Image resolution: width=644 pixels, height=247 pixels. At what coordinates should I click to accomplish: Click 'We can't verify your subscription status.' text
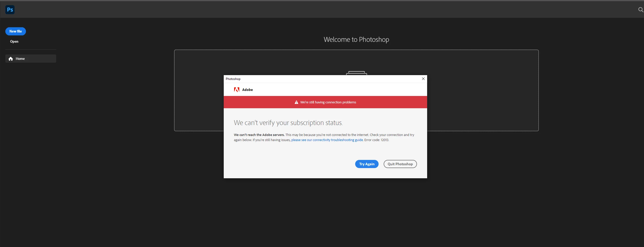(x=288, y=123)
